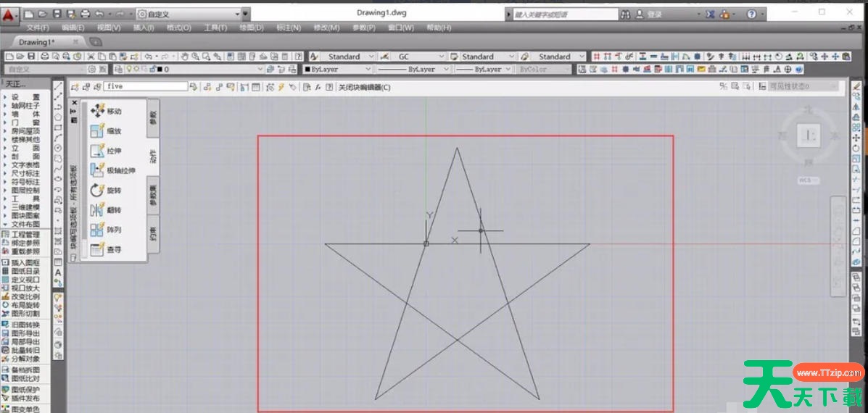Select the 翻转 flip action
The width and height of the screenshot is (868, 413).
106,210
